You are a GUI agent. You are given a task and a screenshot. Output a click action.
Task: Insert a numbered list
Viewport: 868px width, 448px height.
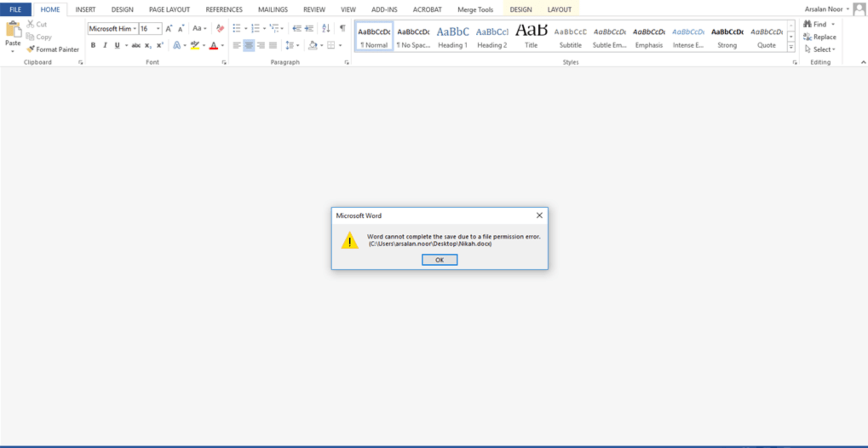[256, 29]
